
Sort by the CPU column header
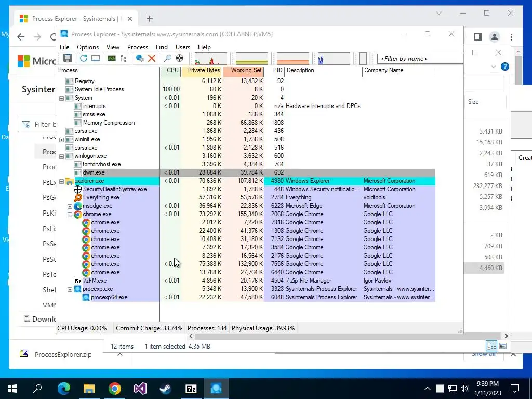[x=170, y=70]
